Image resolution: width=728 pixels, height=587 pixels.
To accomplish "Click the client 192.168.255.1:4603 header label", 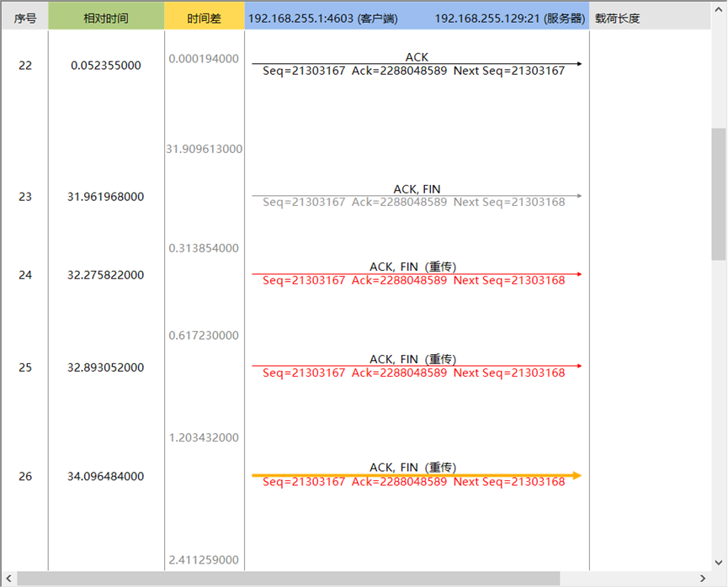I will 323,19.
